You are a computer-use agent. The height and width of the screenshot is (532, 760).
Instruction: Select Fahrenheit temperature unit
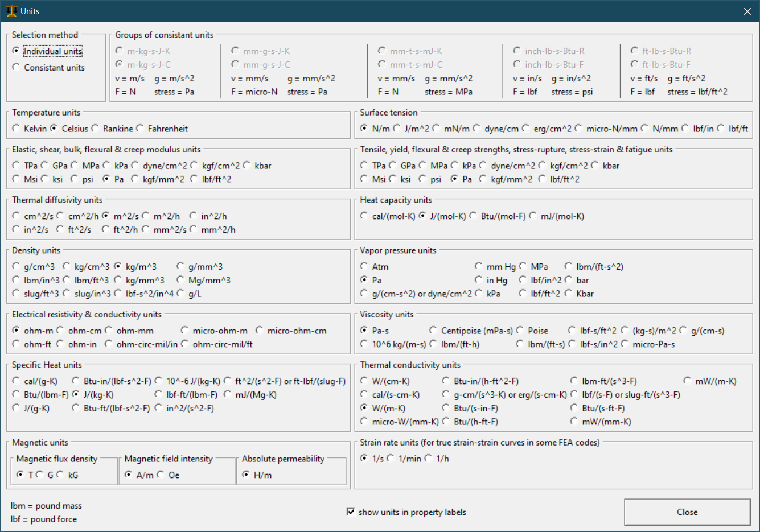[140, 129]
